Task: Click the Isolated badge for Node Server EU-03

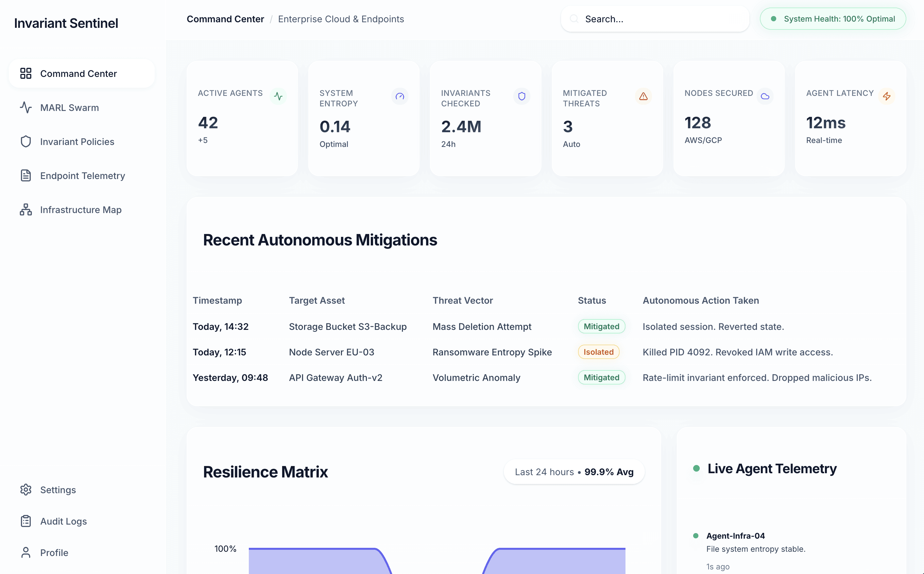Action: point(598,352)
